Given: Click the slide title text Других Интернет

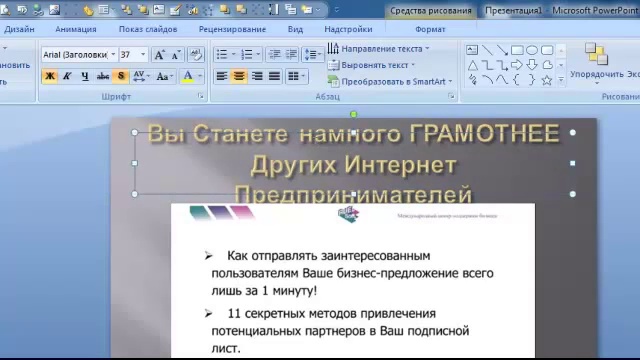Looking at the screenshot, I should pos(353,165).
